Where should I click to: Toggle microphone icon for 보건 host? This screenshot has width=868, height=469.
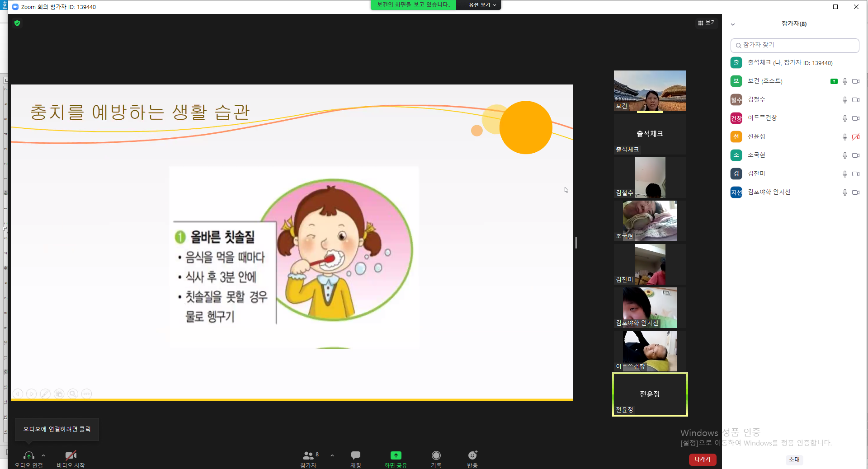click(844, 81)
